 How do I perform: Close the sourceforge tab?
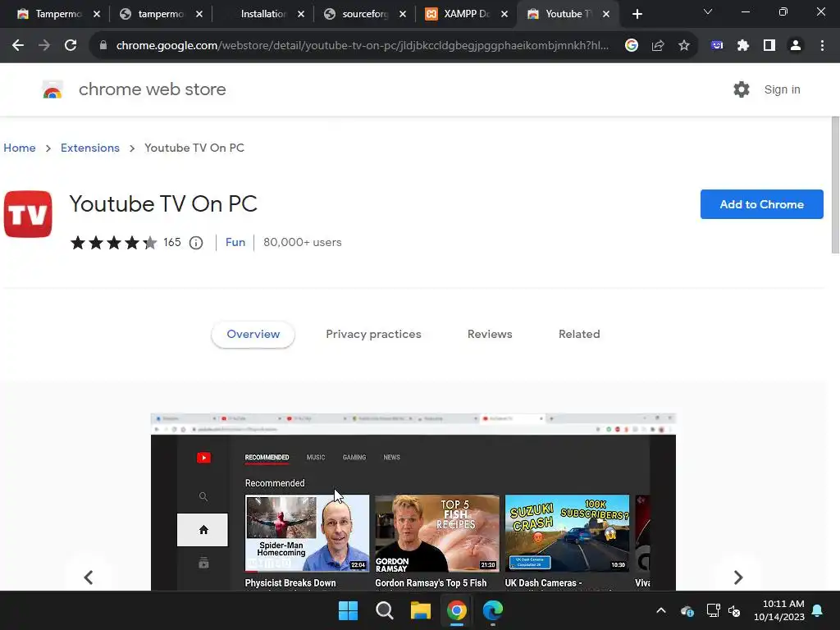(x=403, y=15)
